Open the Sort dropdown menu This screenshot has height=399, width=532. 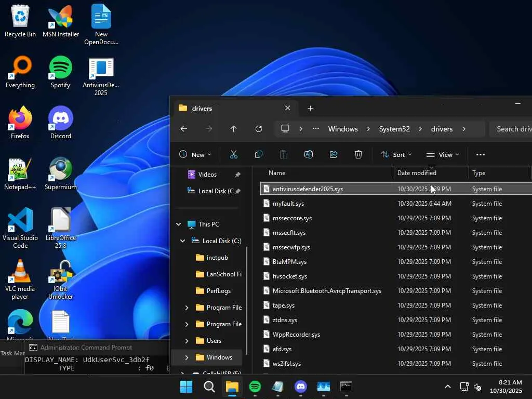pyautogui.click(x=396, y=154)
